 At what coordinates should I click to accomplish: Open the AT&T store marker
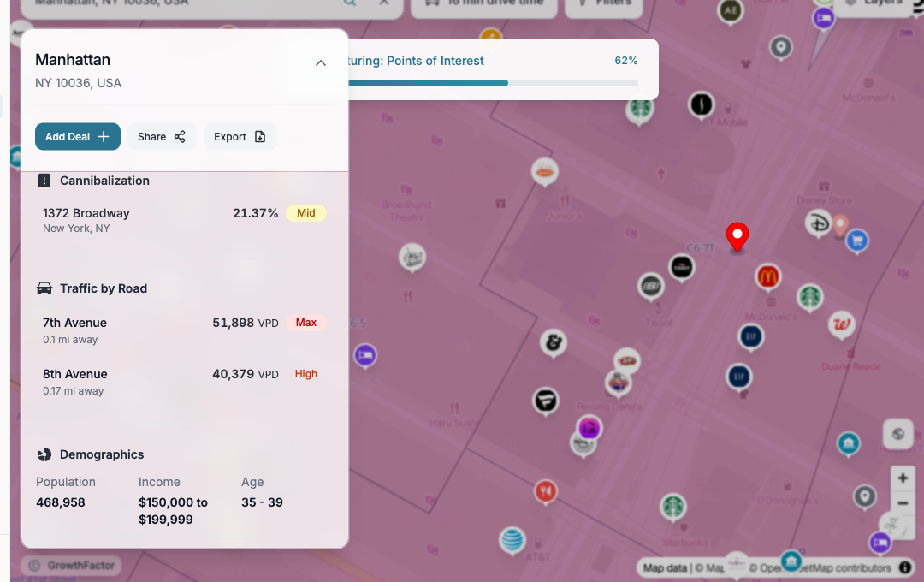[512, 540]
